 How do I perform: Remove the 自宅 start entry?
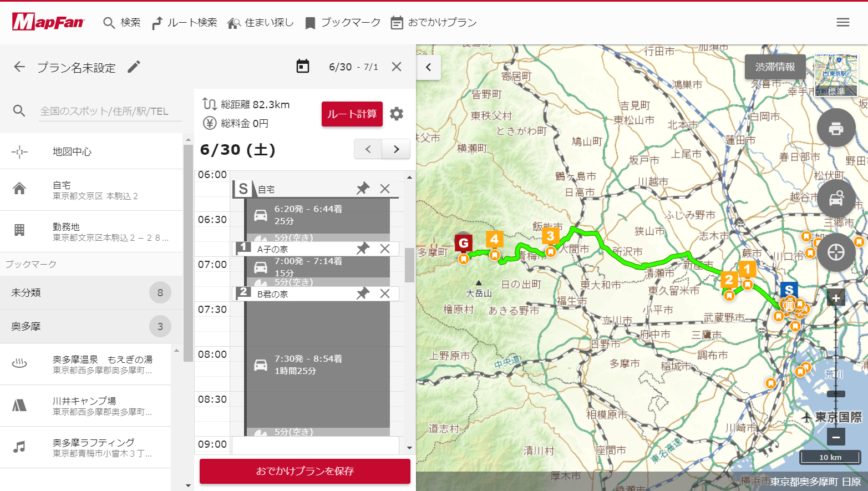(385, 189)
